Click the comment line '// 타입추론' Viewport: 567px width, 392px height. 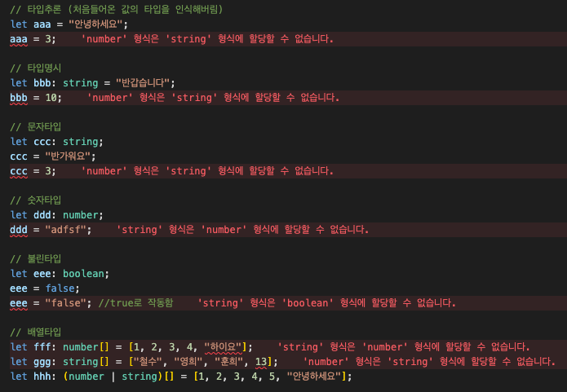tap(117, 10)
